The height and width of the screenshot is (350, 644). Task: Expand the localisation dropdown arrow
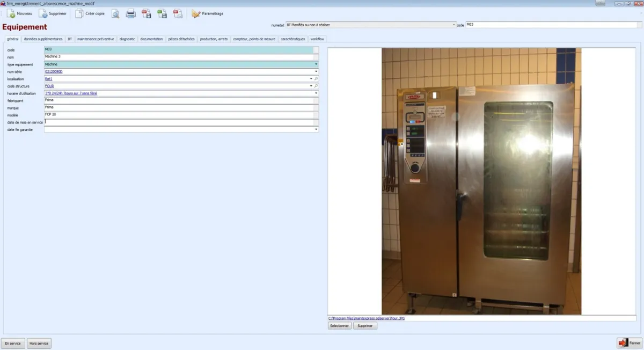(311, 78)
